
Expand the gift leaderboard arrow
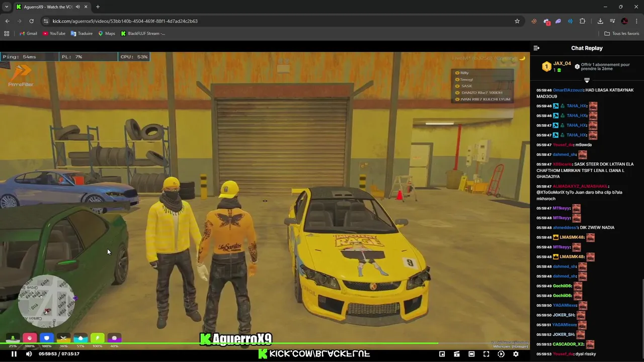click(x=587, y=80)
